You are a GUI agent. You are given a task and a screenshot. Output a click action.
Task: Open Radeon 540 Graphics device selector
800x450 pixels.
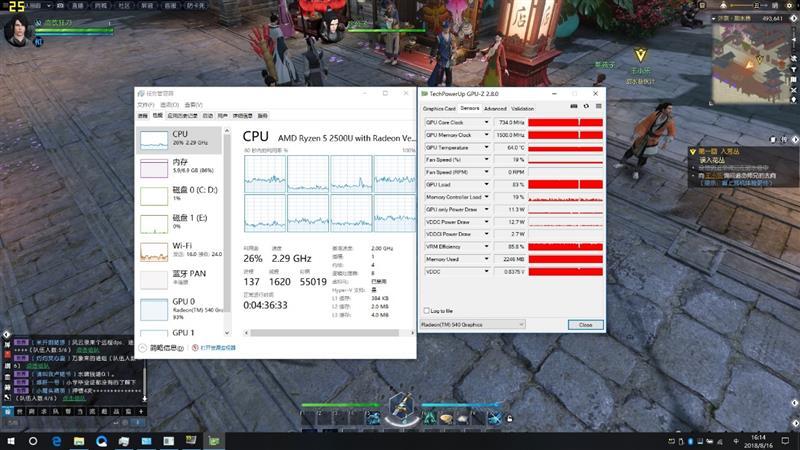pos(472,324)
